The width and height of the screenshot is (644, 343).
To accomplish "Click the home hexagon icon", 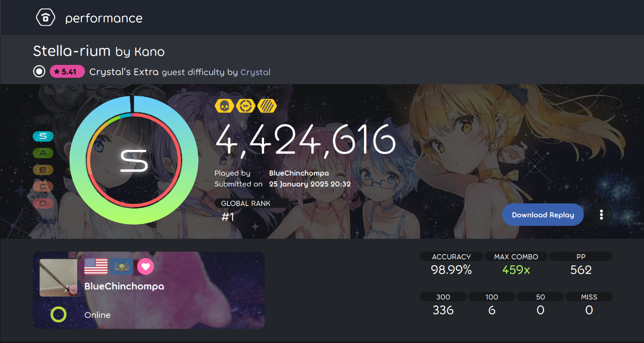I will click(x=45, y=18).
